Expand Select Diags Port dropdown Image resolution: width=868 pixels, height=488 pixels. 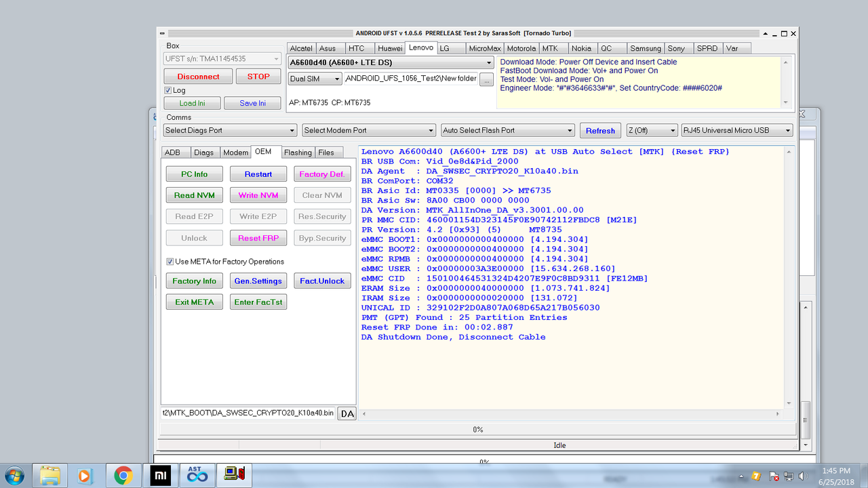230,130
